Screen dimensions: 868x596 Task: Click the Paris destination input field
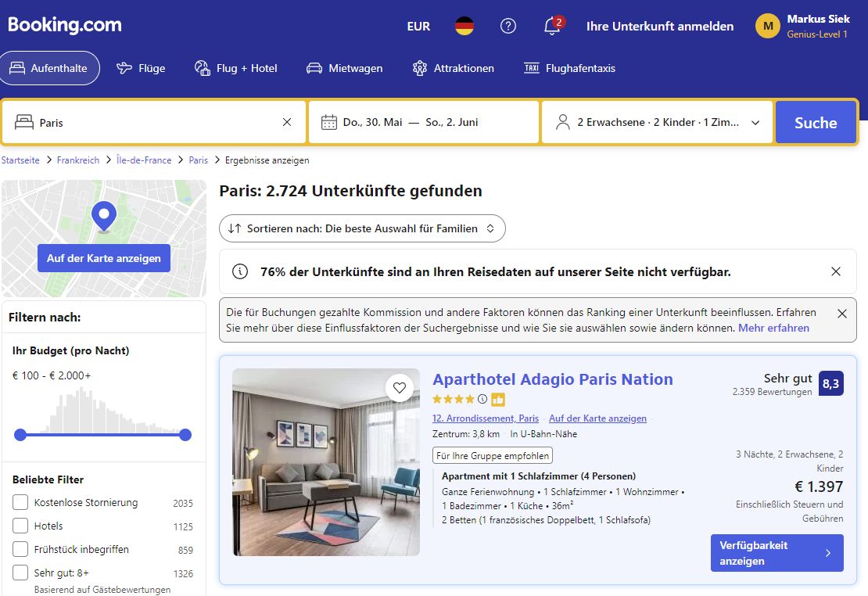155,122
